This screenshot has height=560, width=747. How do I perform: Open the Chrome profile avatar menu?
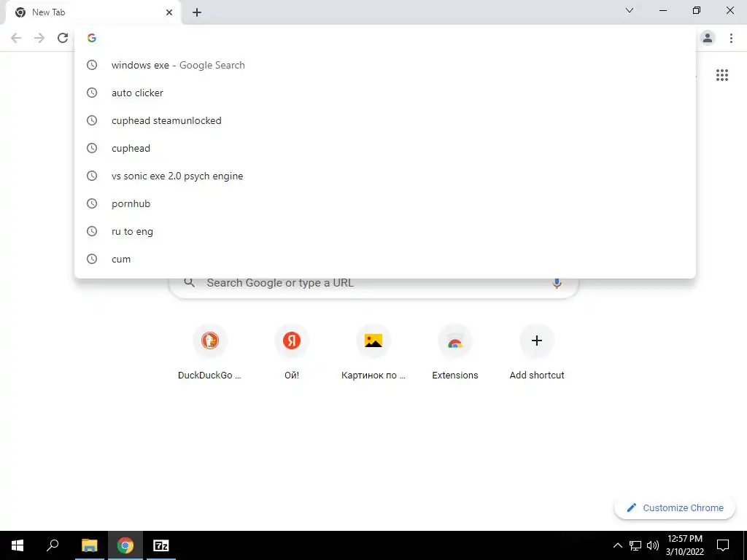click(x=708, y=38)
